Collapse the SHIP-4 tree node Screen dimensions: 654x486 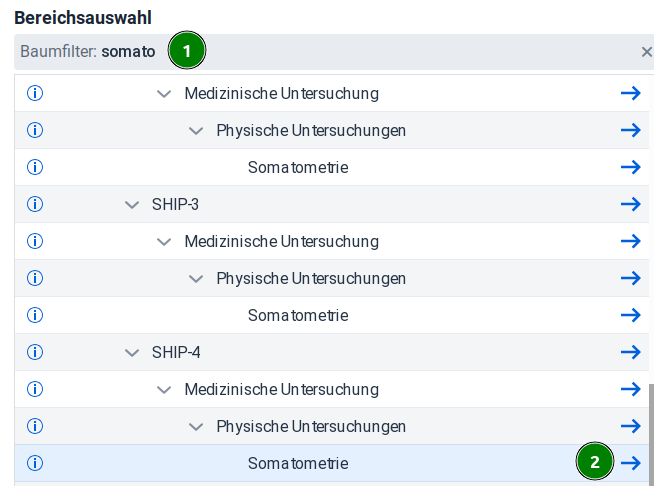132,353
